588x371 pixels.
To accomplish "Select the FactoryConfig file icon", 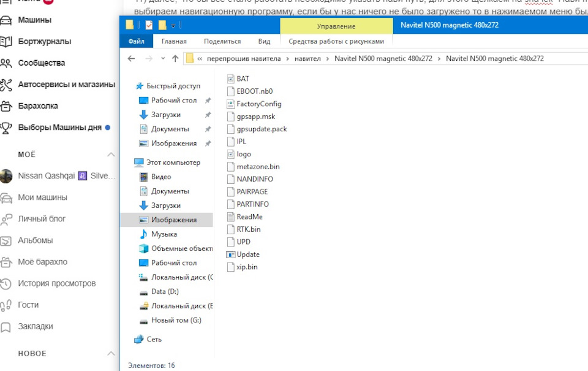I will (231, 104).
